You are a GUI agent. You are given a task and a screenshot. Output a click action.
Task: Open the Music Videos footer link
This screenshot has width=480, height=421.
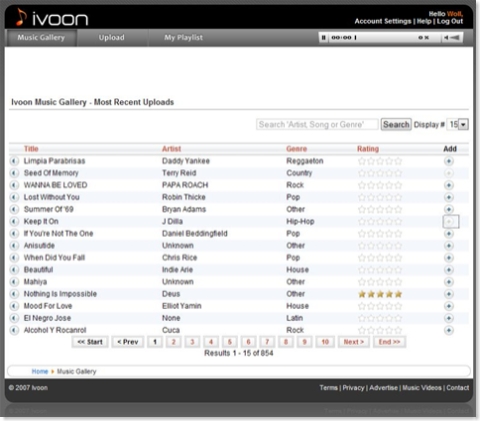tap(422, 388)
